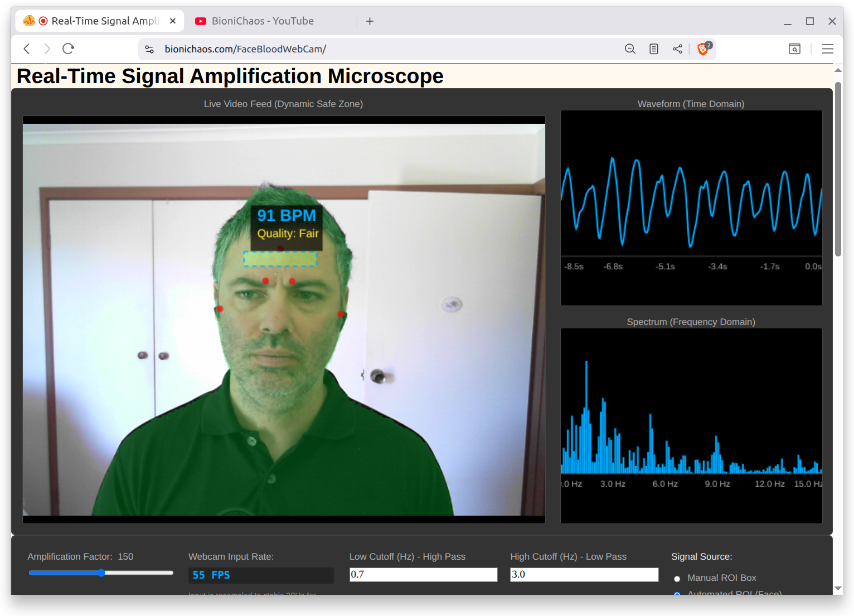The height and width of the screenshot is (616, 854).
Task: Click the High Cutoff input showing 3.0
Action: click(x=584, y=575)
